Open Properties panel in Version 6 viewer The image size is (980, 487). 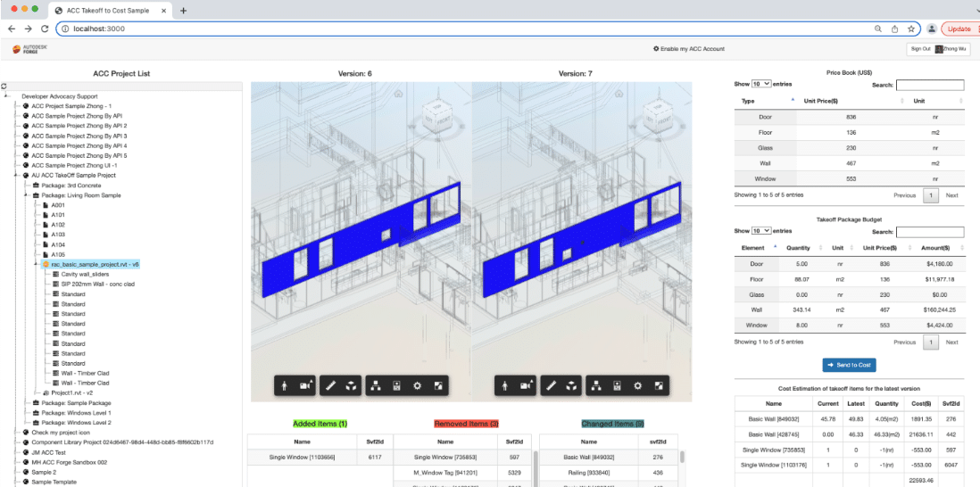395,386
